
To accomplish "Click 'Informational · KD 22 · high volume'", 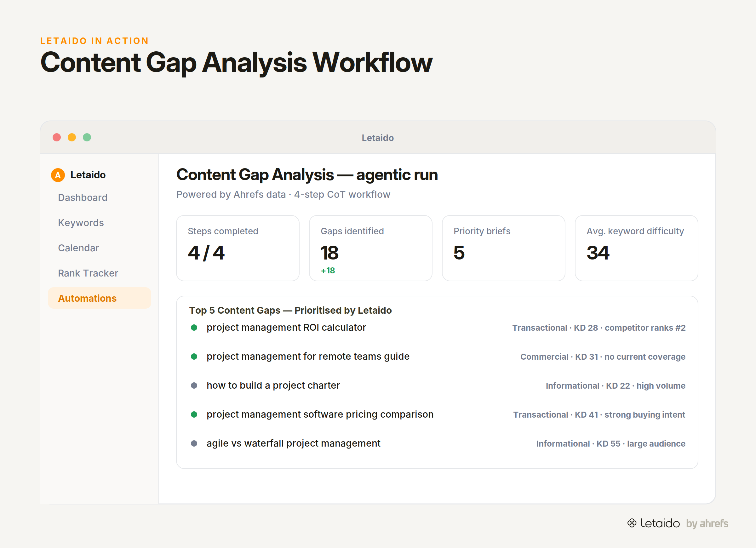I will click(616, 386).
